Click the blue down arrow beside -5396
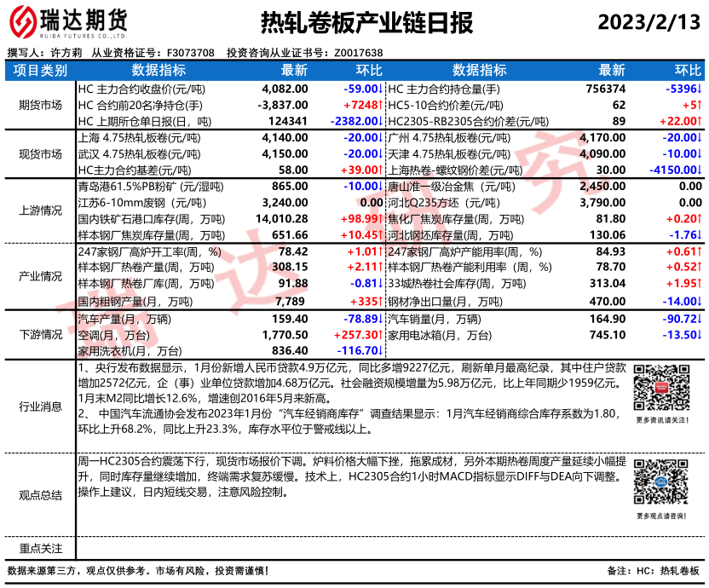The width and height of the screenshot is (709, 588). click(700, 89)
